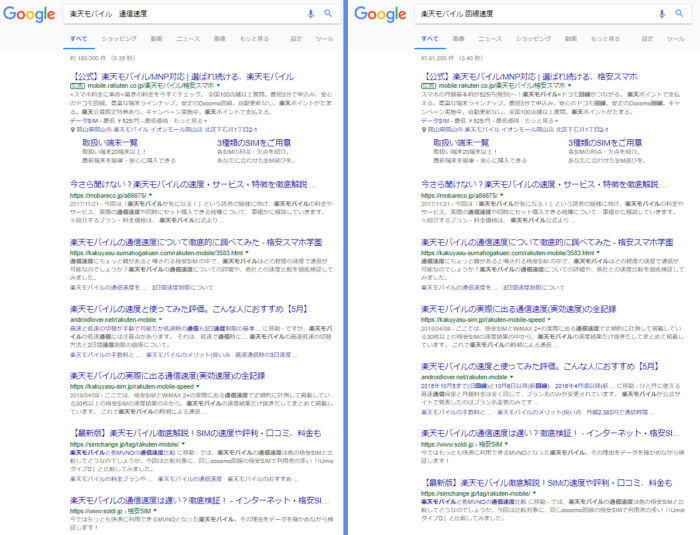Viewport: 700px width, 535px height.
Task: Open the ショッピング tab on the 通信速度 page
Action: 119,39
